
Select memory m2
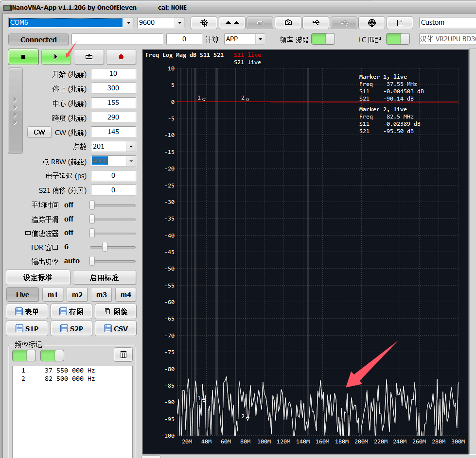point(77,294)
